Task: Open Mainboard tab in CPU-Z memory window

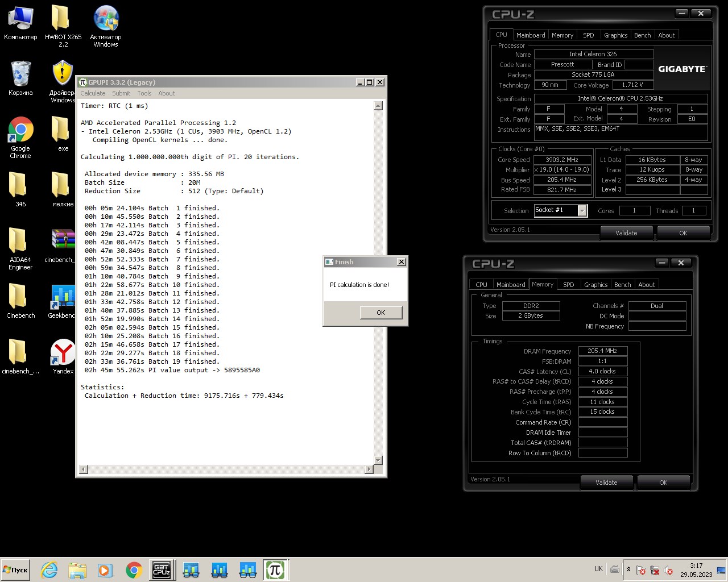Action: click(511, 285)
